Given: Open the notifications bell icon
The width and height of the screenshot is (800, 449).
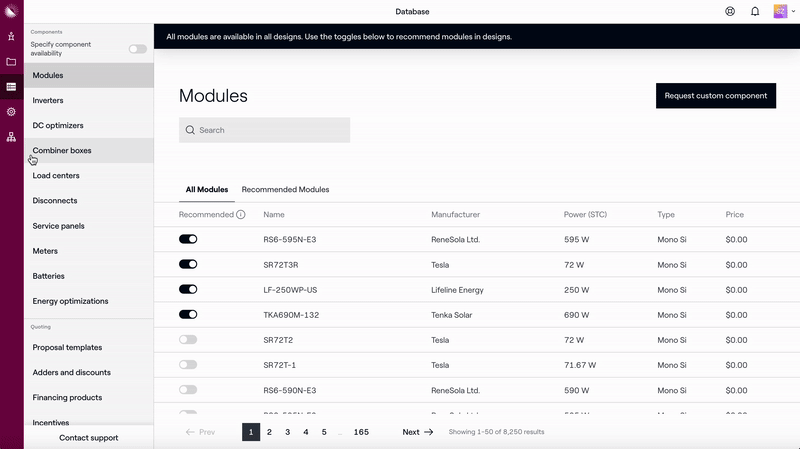Looking at the screenshot, I should pos(755,12).
